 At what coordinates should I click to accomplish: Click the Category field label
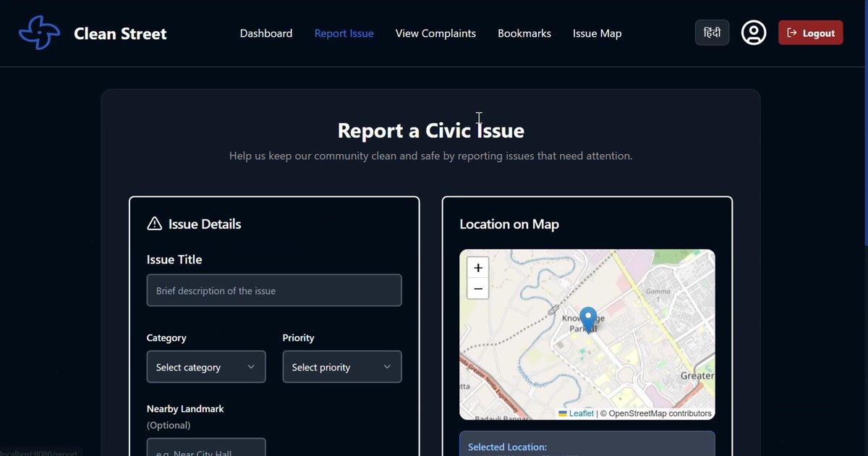pyautogui.click(x=166, y=338)
